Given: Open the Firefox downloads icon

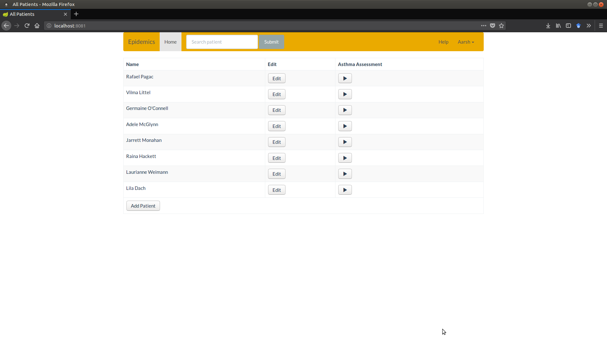Looking at the screenshot, I should click(x=548, y=26).
